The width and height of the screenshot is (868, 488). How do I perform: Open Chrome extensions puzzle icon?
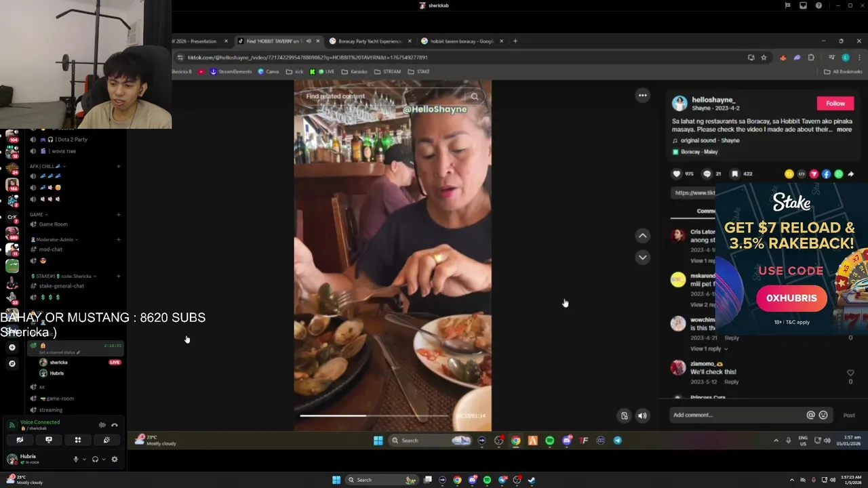[x=811, y=58]
